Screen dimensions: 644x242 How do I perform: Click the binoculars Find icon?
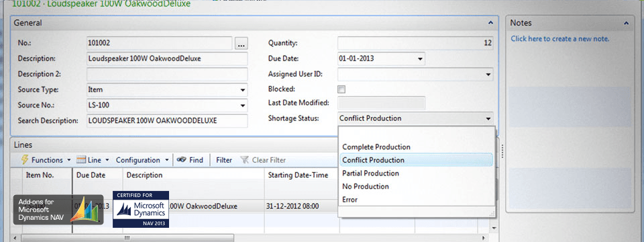click(182, 160)
